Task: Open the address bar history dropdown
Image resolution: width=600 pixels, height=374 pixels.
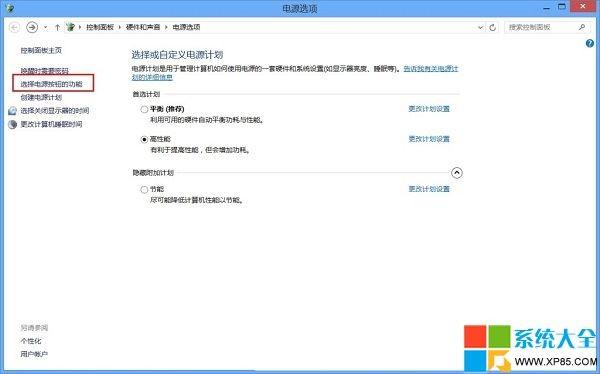Action: (480, 28)
